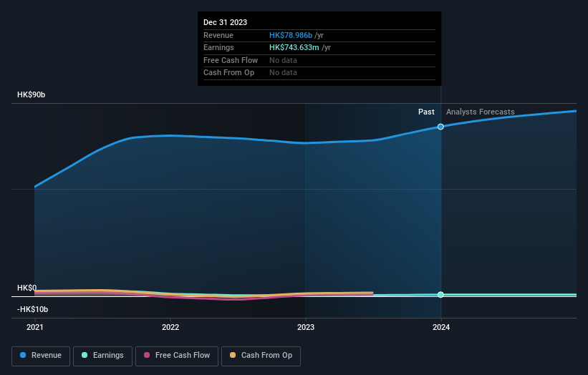This screenshot has width=588, height=375.
Task: Toggle the Earnings legend button
Action: tap(102, 356)
